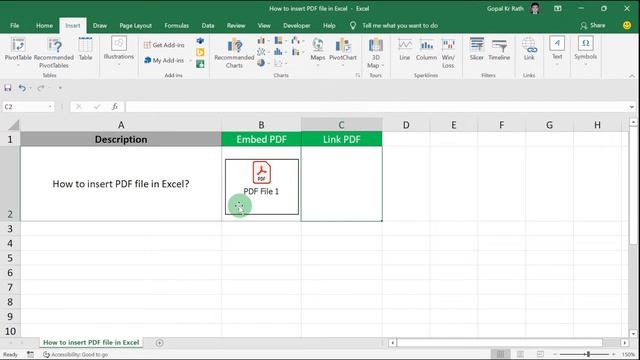Collapse the ribbon with the chevron
The height and width of the screenshot is (360, 640).
click(x=632, y=76)
